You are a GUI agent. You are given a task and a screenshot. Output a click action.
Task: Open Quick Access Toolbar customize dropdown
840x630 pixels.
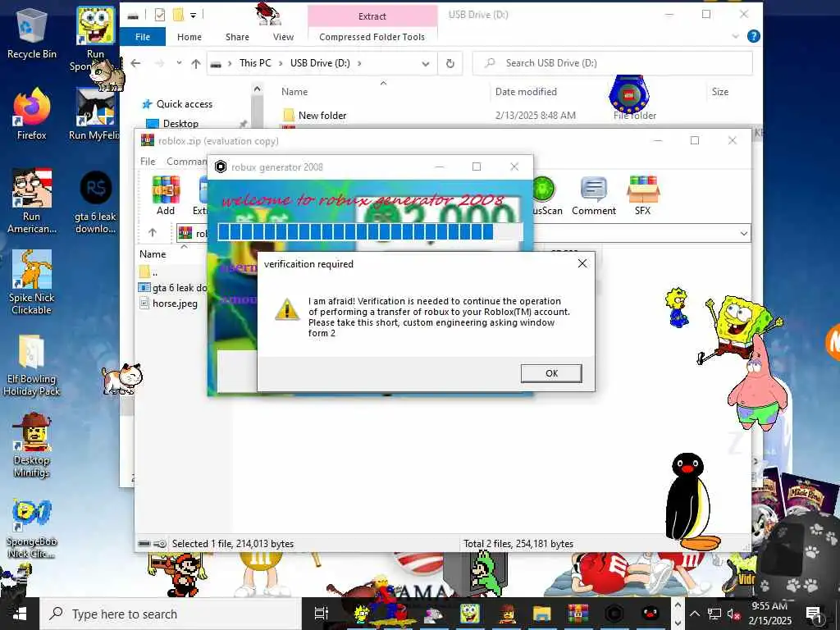tap(194, 15)
